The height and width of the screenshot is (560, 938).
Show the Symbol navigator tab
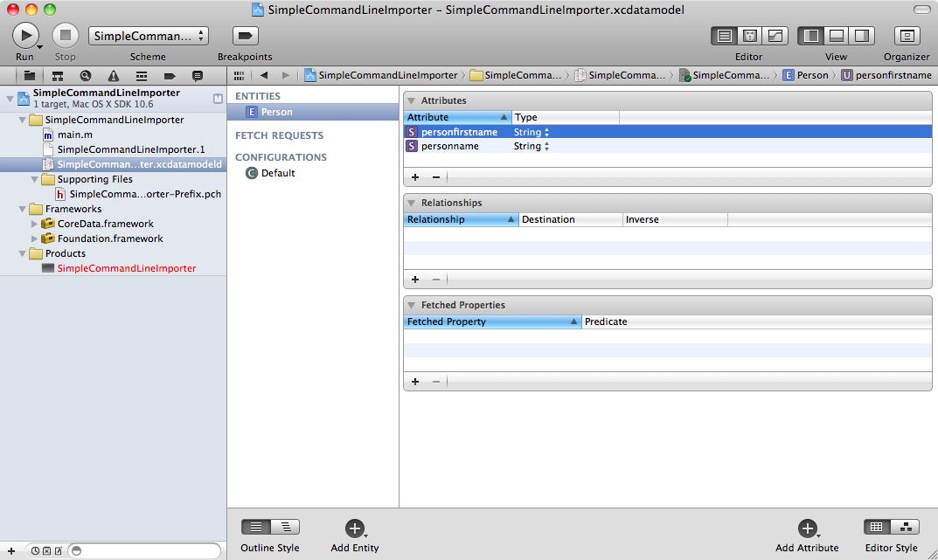click(58, 76)
